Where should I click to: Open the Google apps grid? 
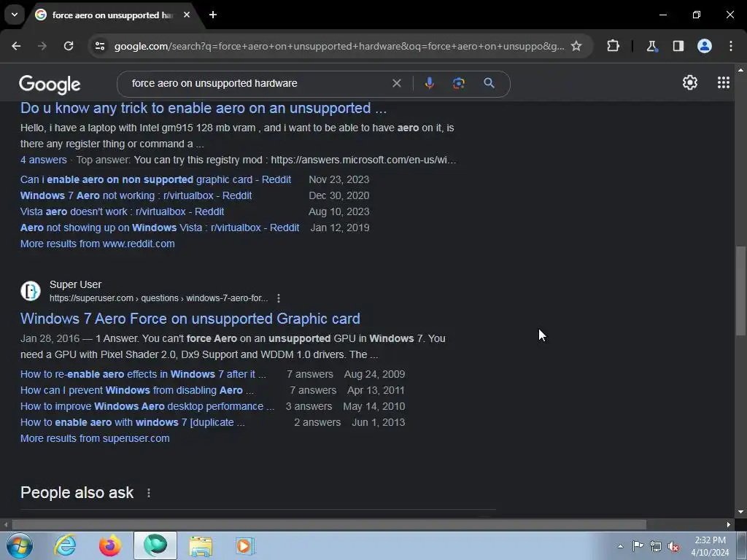pyautogui.click(x=724, y=83)
